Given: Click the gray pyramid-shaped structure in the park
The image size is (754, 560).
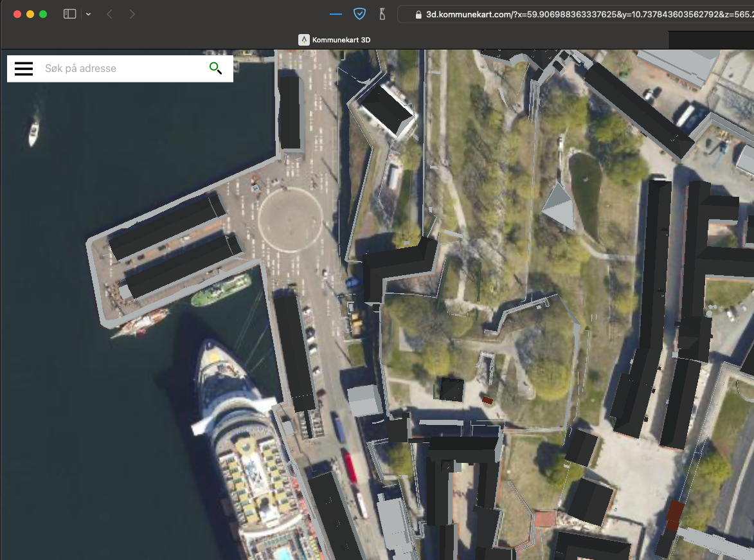Looking at the screenshot, I should click(559, 204).
